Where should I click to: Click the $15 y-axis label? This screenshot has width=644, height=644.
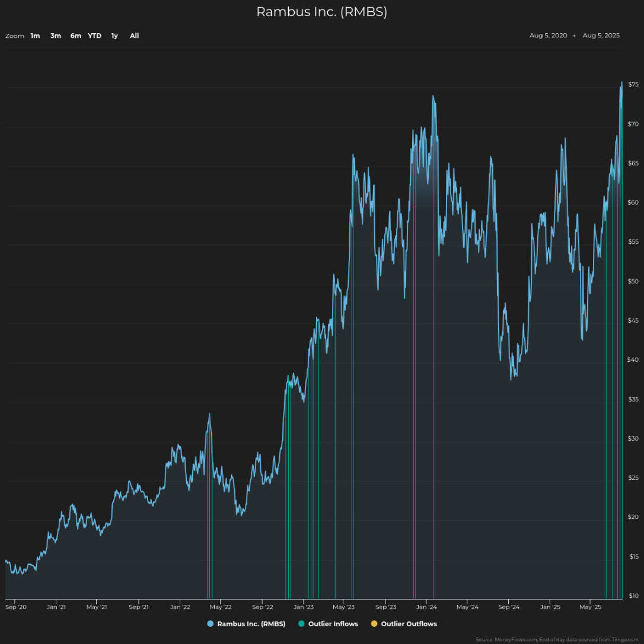pos(633,556)
